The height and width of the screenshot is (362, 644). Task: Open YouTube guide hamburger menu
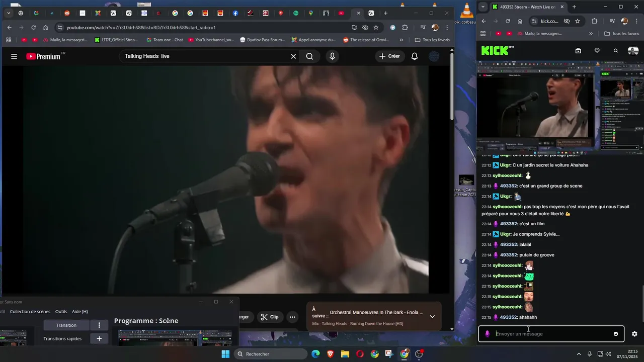[x=14, y=56]
